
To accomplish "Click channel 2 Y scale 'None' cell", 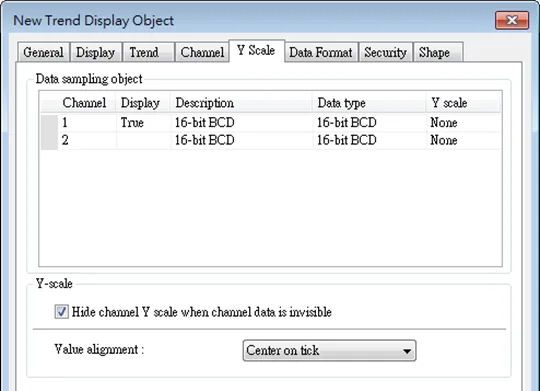I will pyautogui.click(x=463, y=140).
